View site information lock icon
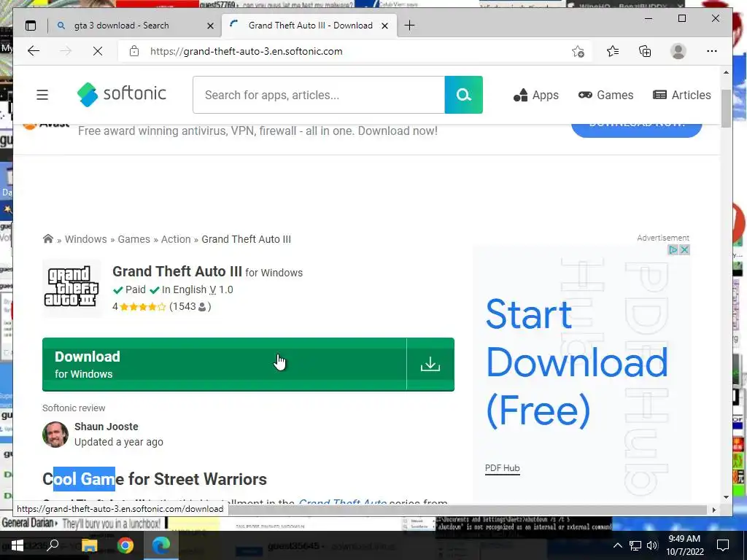The height and width of the screenshot is (560, 747). [x=134, y=51]
